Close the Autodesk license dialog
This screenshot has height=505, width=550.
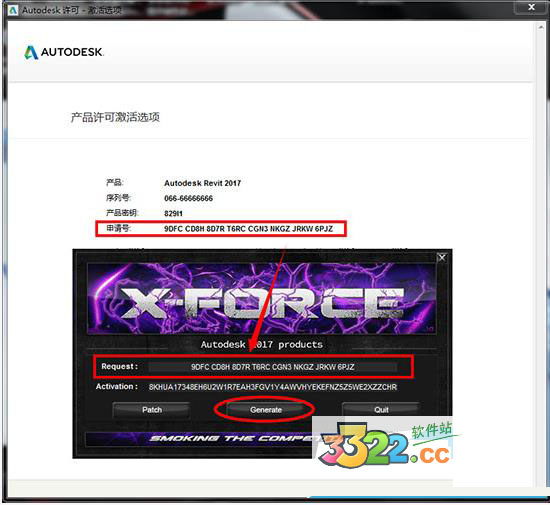(531, 7)
